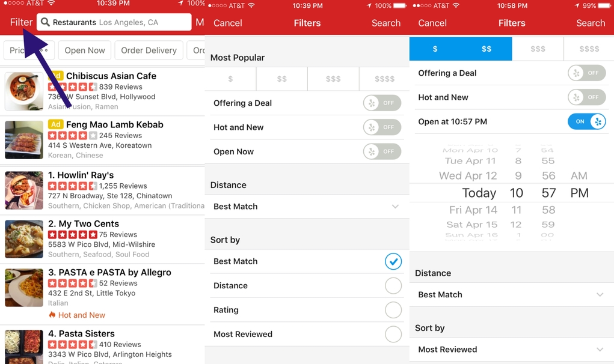The width and height of the screenshot is (614, 364).
Task: Click Cancel in middle Filters screen
Action: point(227,23)
